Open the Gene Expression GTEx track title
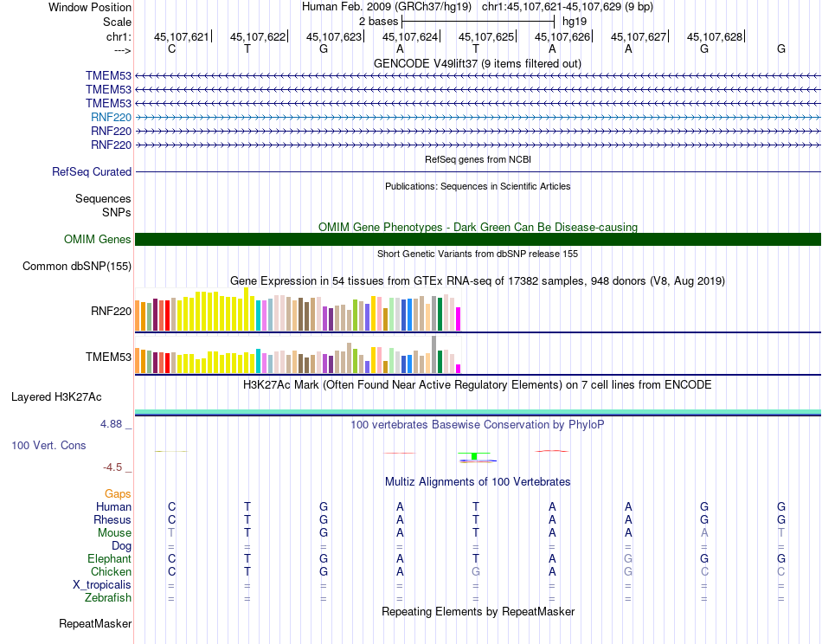The width and height of the screenshot is (822, 644). 477,281
